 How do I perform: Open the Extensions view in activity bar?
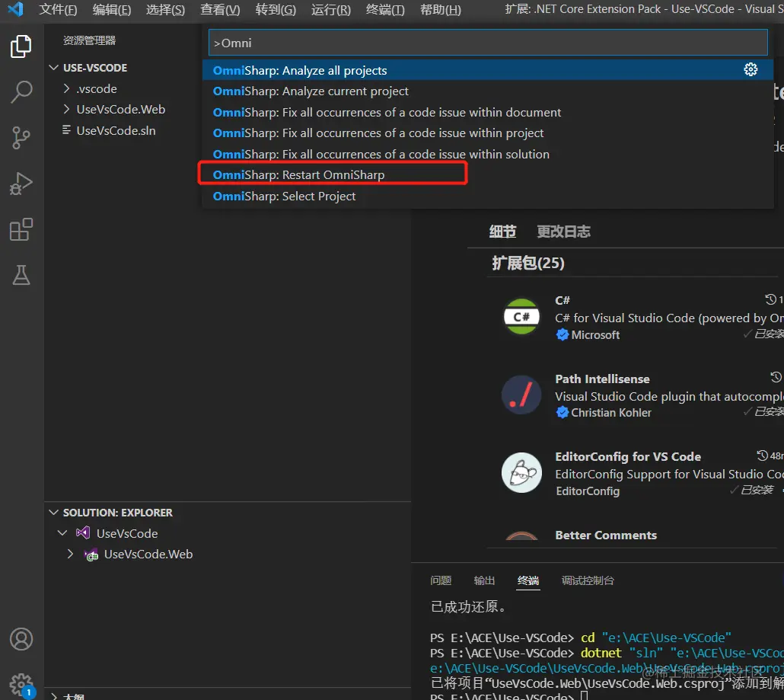click(x=21, y=229)
